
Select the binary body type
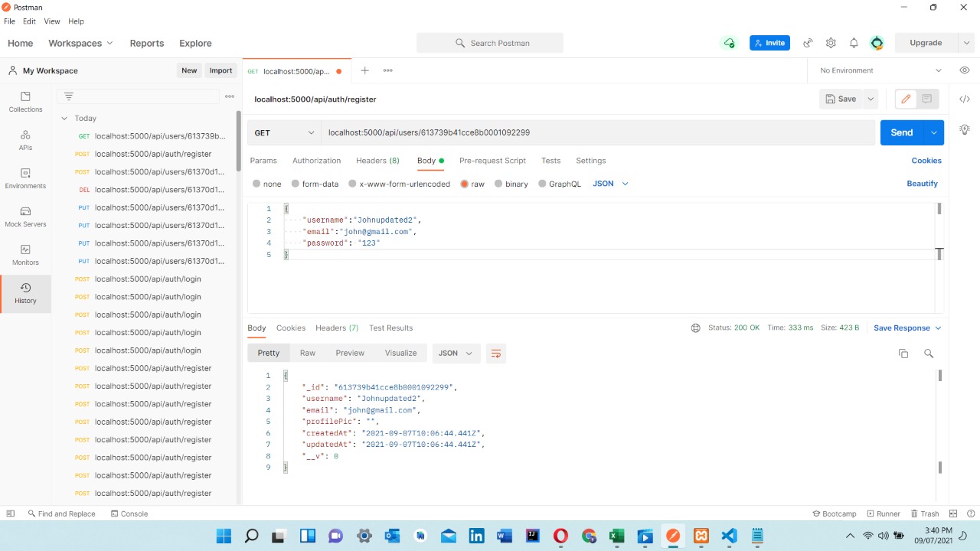(x=511, y=184)
